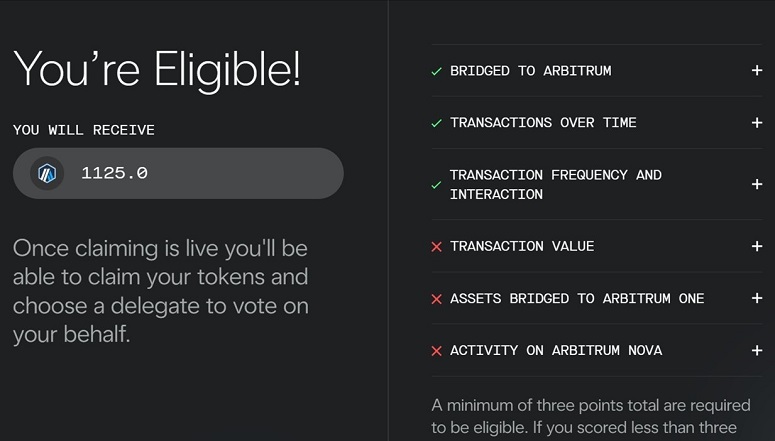Click the red X beside Transaction Value

(x=436, y=247)
